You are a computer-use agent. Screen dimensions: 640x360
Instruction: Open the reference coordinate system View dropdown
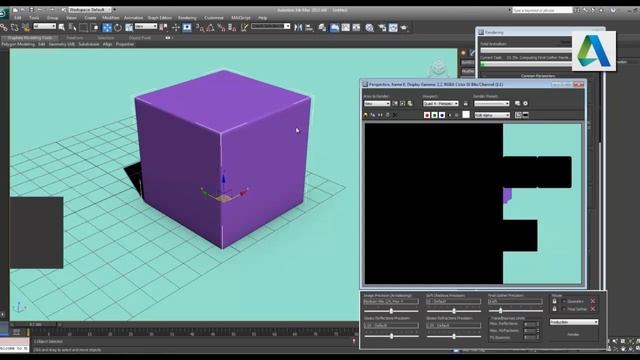click(x=146, y=26)
